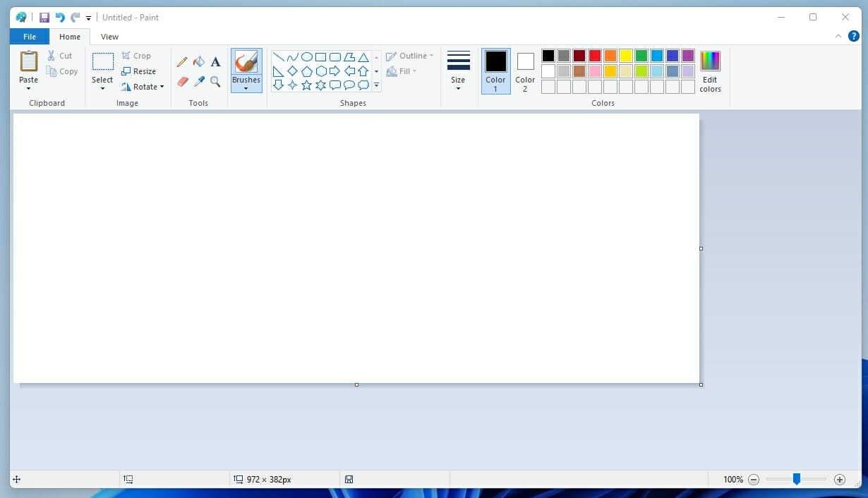The image size is (868, 498).
Task: Pick the yellow color swatch
Action: click(626, 56)
